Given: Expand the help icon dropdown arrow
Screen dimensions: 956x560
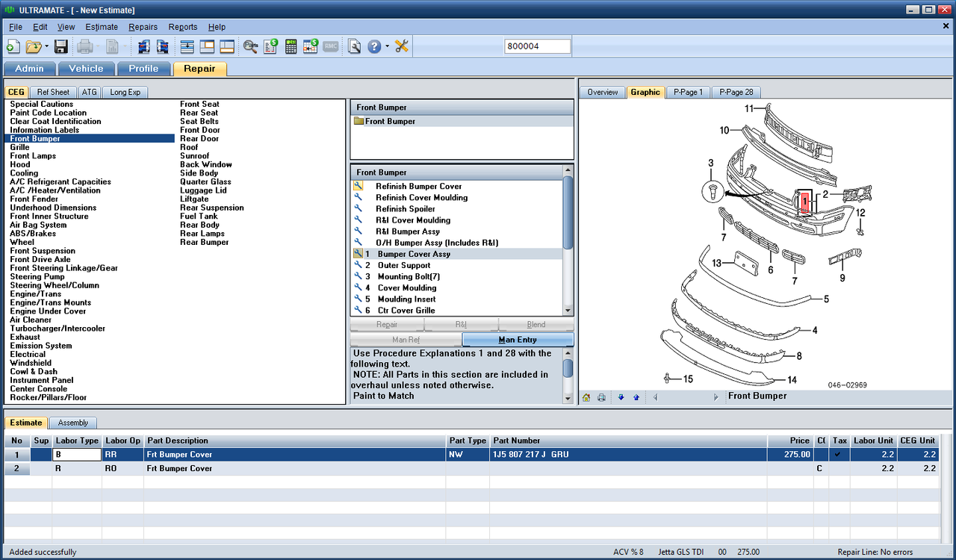Looking at the screenshot, I should [387, 46].
